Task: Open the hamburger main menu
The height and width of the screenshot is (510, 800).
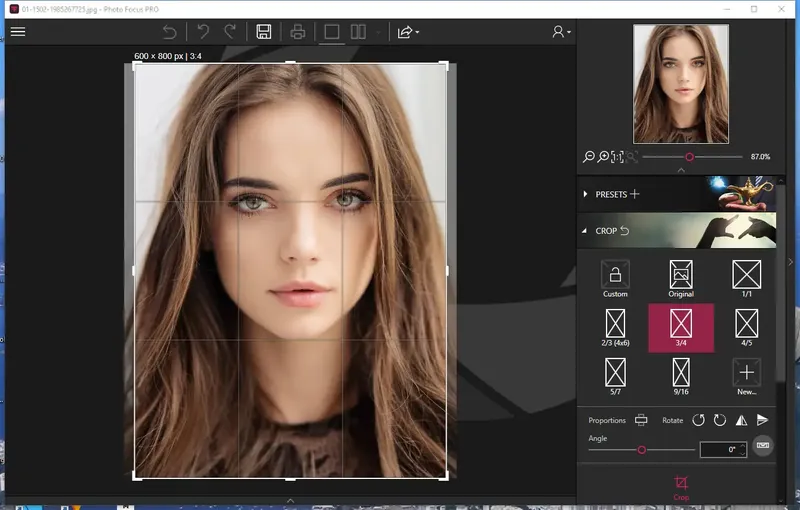Action: click(18, 32)
